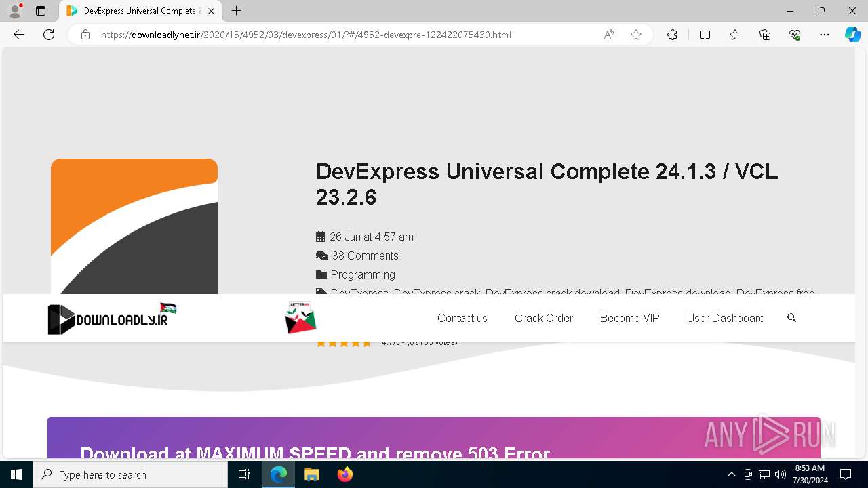Image resolution: width=868 pixels, height=488 pixels.
Task: Open the notification center icon
Action: point(846,474)
